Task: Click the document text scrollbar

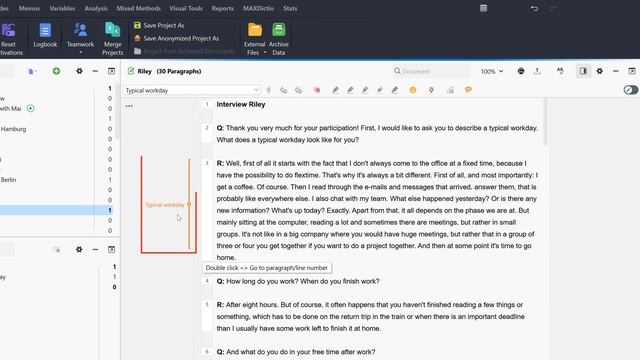Action: [546, 122]
